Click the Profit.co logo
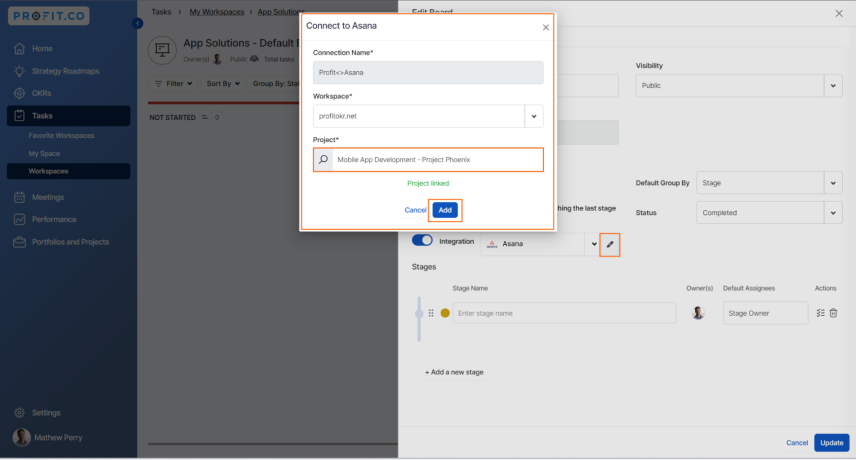This screenshot has height=460, width=856. [49, 16]
